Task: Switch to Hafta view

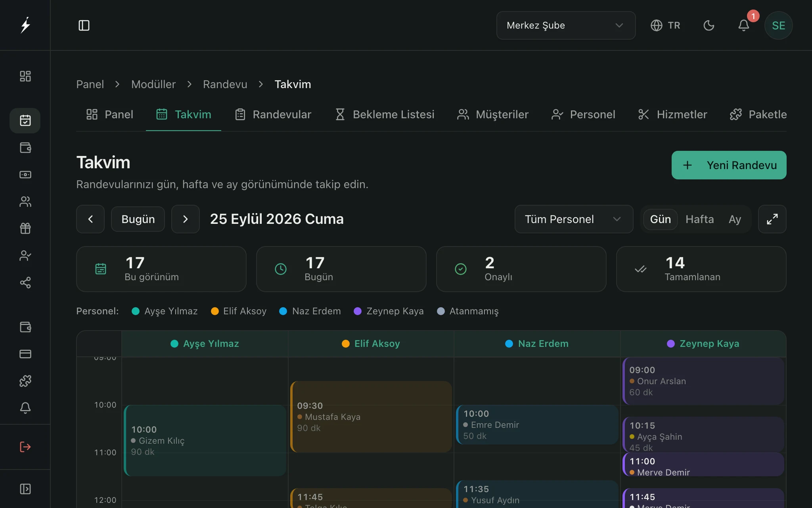Action: coord(700,219)
